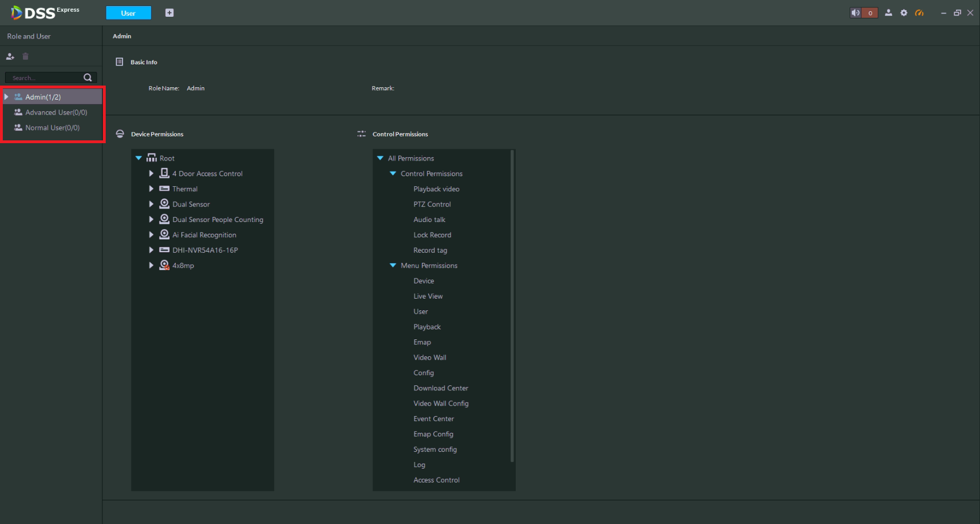The width and height of the screenshot is (980, 524).
Task: Switch to the User tab
Action: [x=128, y=13]
